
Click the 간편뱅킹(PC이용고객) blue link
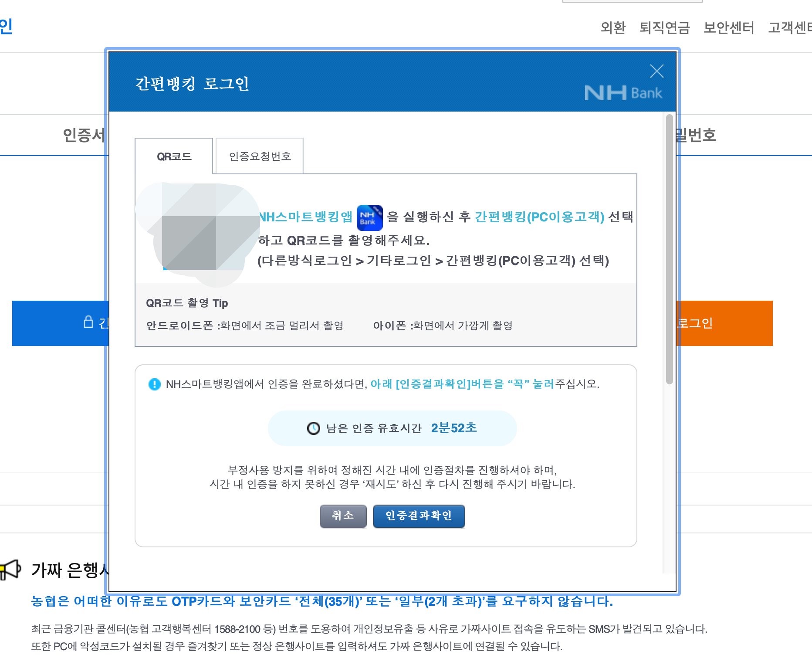539,217
